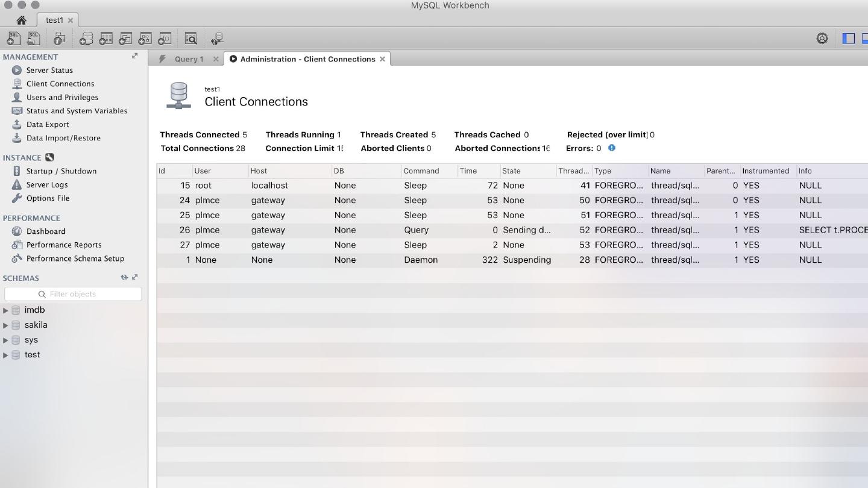Image resolution: width=868 pixels, height=488 pixels.
Task: Switch to the Query 1 tab
Action: tap(189, 59)
